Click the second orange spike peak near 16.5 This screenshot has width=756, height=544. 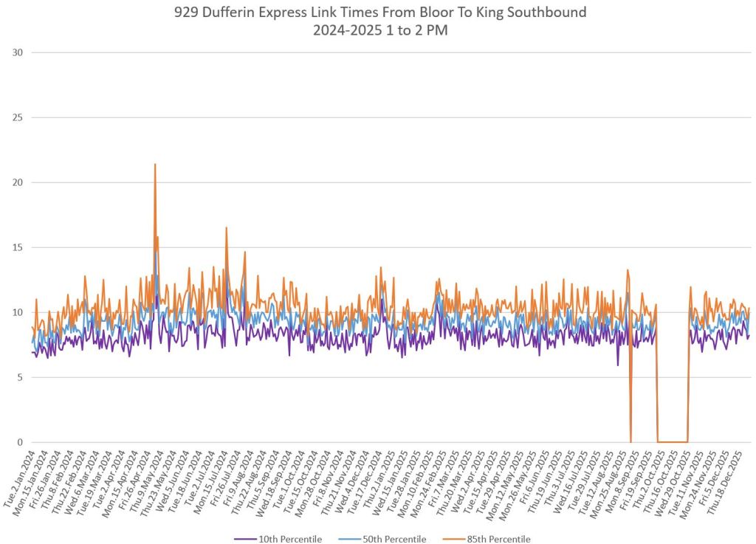(227, 228)
